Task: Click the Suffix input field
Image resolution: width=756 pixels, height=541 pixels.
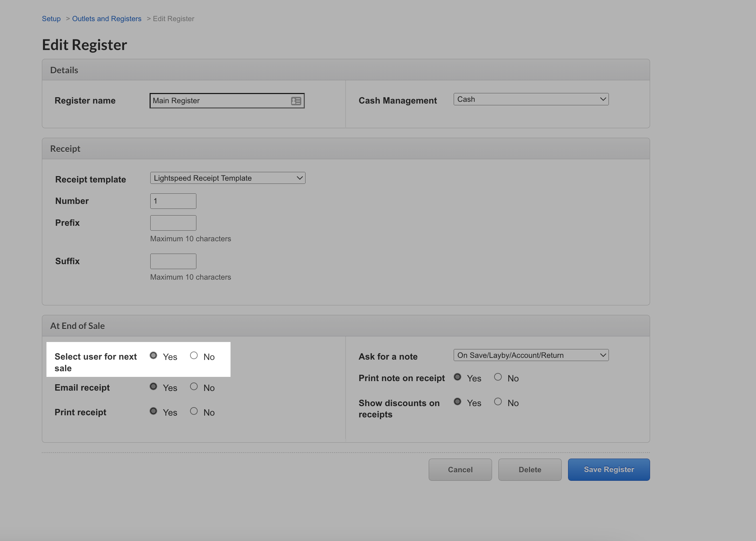Action: click(x=173, y=261)
